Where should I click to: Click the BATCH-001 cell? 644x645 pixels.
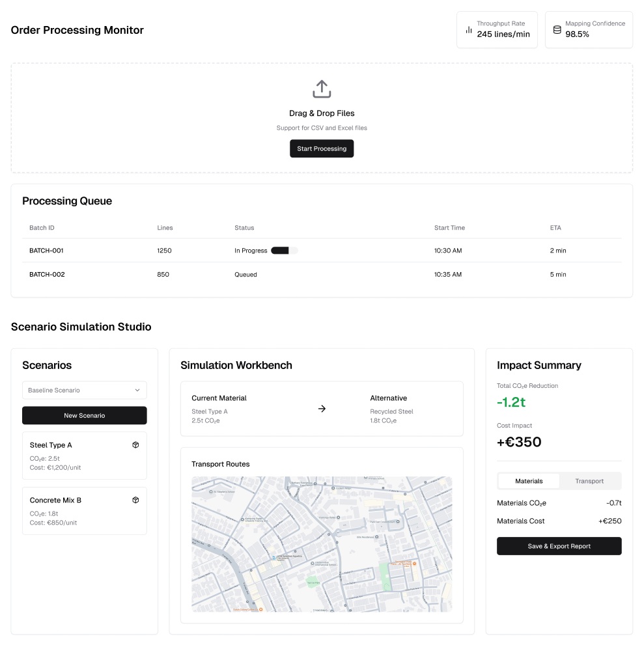click(46, 251)
